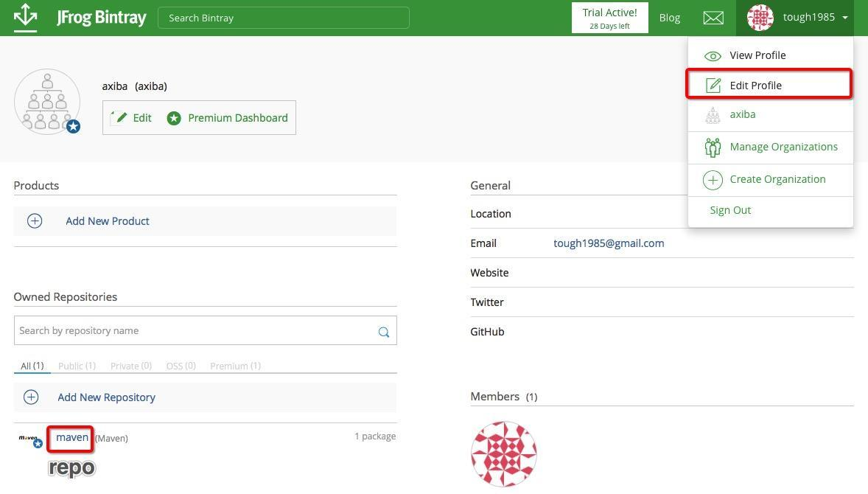Click the JFrog Bintray title text
Screen dimensions: 868x494
(x=102, y=17)
